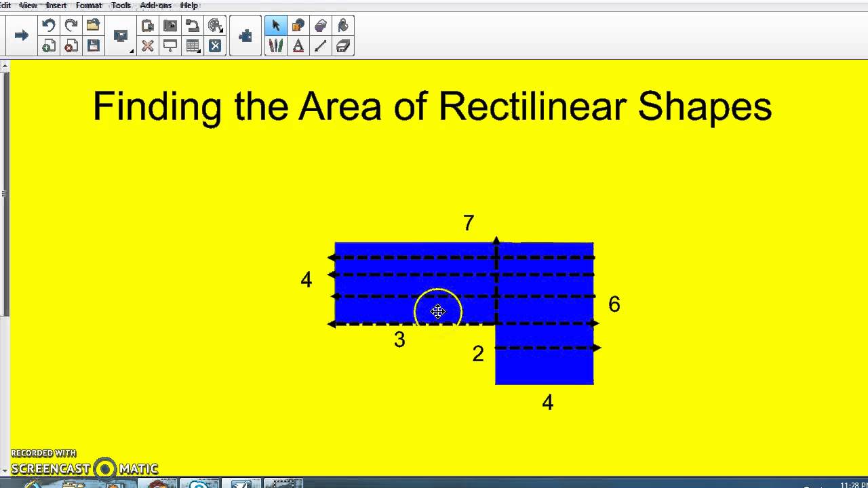Redo the last action
The height and width of the screenshot is (488, 868).
click(x=71, y=26)
